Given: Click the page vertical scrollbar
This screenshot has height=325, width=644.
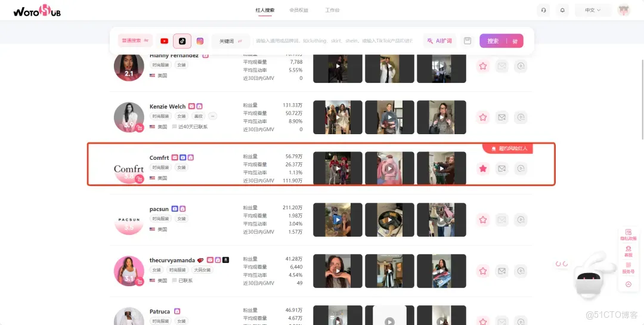Looking at the screenshot, I should click(x=642, y=100).
